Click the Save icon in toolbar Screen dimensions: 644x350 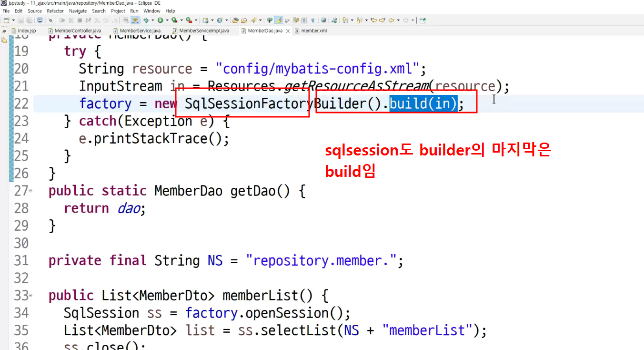coord(21,21)
